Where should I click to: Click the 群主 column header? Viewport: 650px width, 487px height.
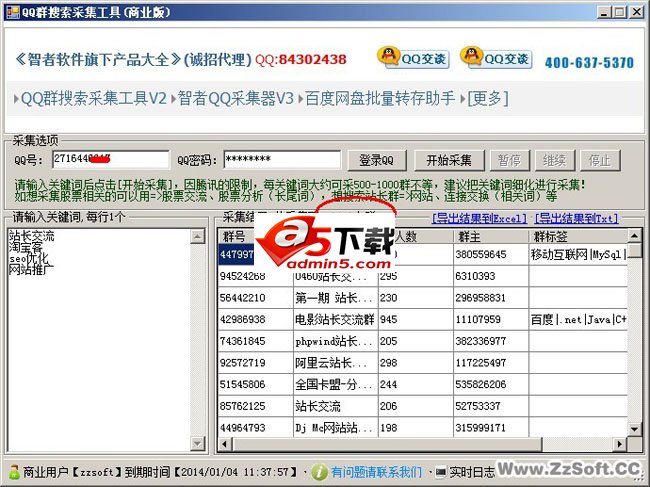point(491,236)
